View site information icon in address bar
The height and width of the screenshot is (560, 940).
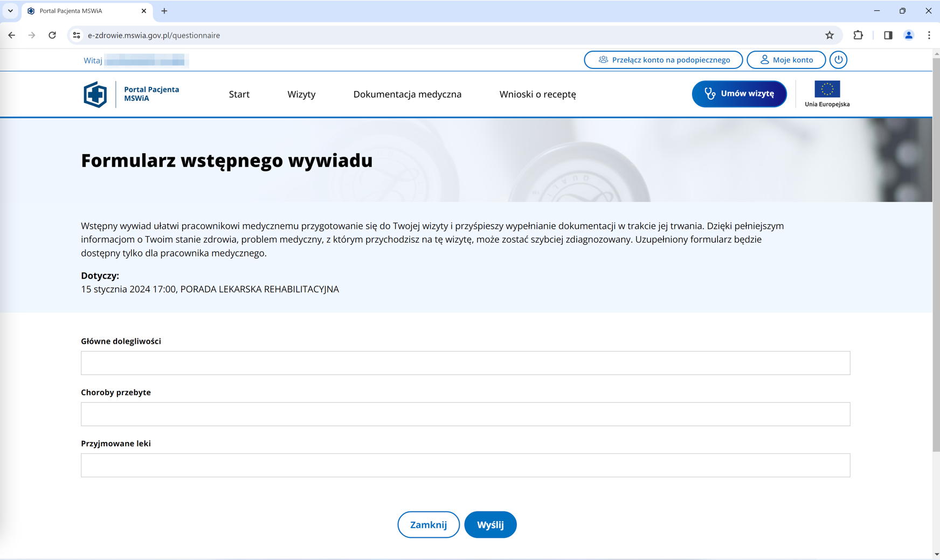coord(77,36)
